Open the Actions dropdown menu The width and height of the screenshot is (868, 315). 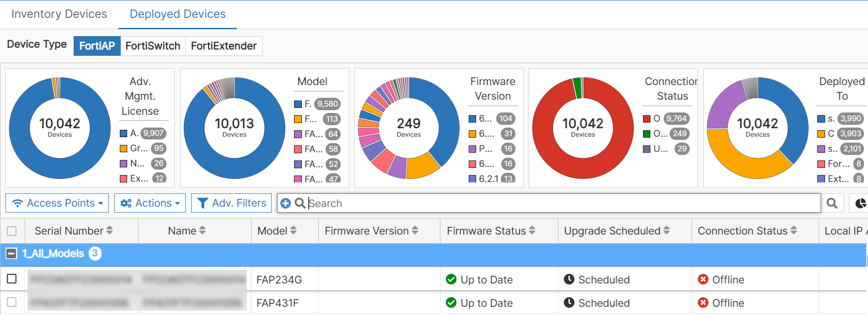pyautogui.click(x=150, y=203)
